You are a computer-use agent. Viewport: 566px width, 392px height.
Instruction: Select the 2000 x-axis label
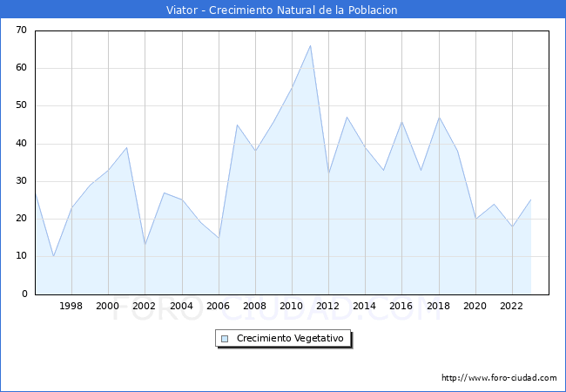point(108,306)
